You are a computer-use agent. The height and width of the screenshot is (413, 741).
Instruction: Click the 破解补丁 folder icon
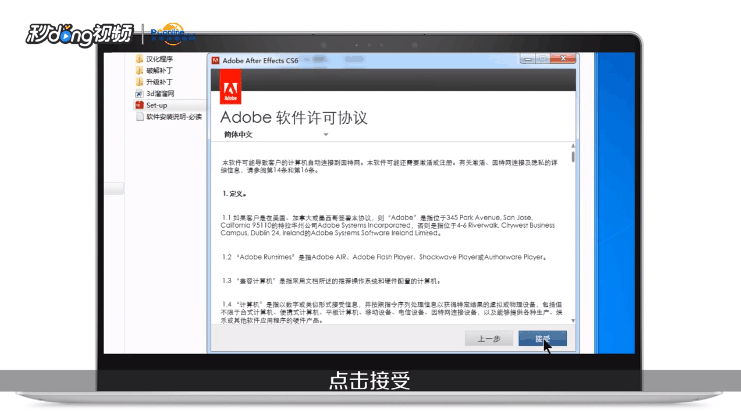[139, 70]
